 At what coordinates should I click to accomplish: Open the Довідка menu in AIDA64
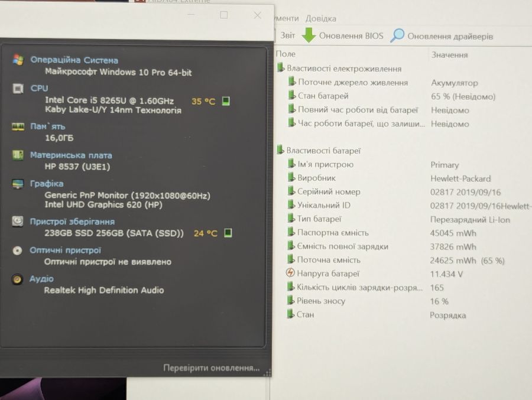tap(320, 18)
